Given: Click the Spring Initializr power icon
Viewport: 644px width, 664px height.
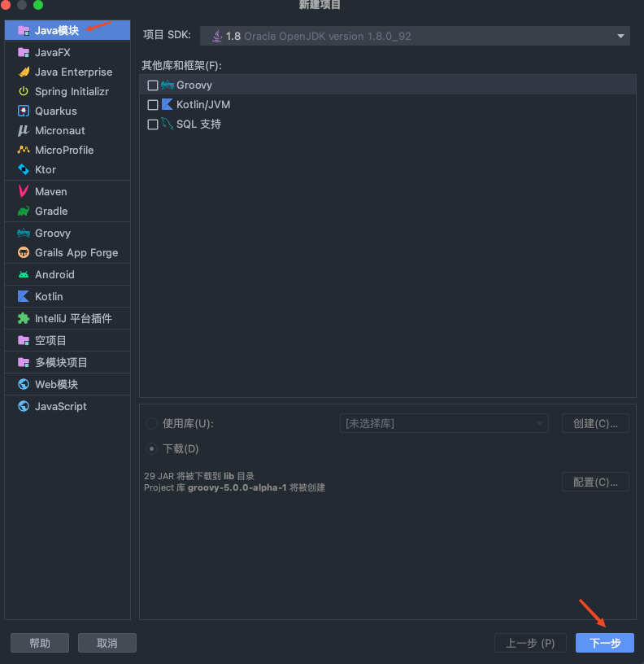Looking at the screenshot, I should (24, 91).
